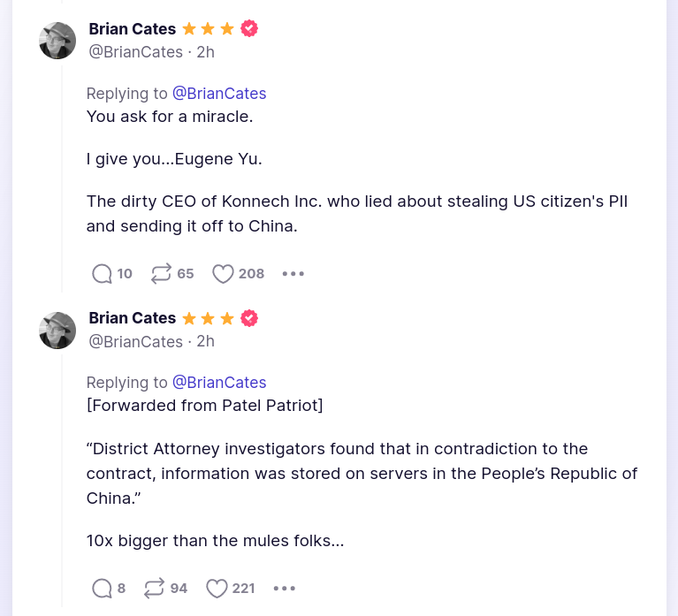The width and height of the screenshot is (678, 616).
Task: Like the Patel Patriot forwarded post
Action: (x=217, y=588)
